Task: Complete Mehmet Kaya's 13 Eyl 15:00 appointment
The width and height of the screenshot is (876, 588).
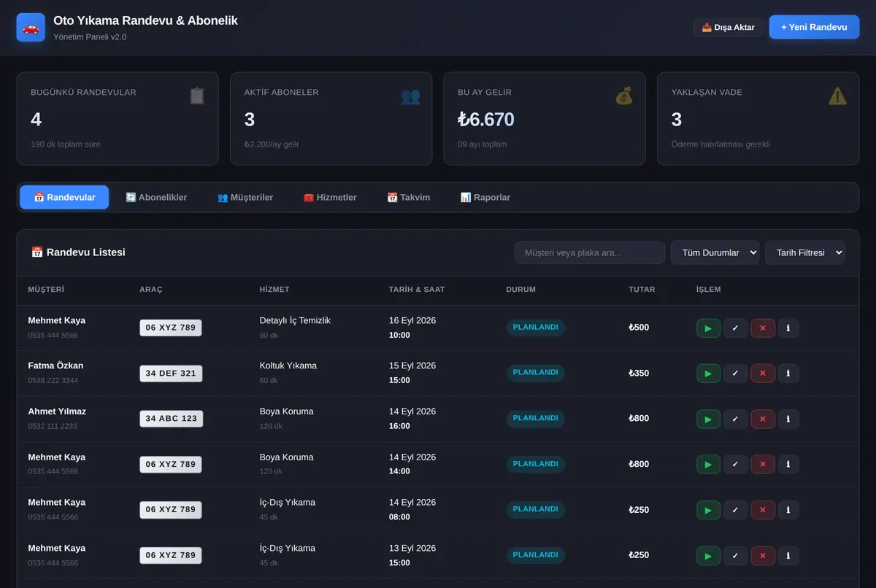Action: (735, 555)
